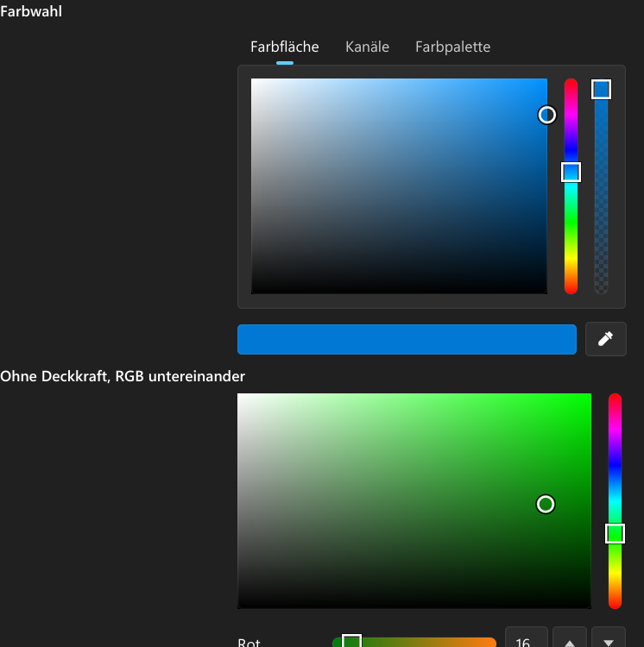Open the Kanäle tab

[367, 47]
